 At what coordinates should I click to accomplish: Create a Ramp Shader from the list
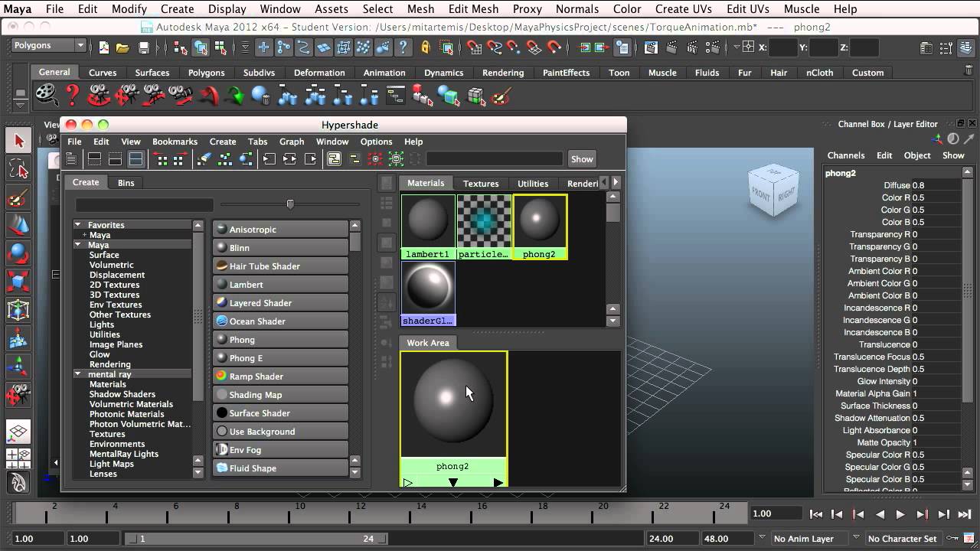point(281,377)
